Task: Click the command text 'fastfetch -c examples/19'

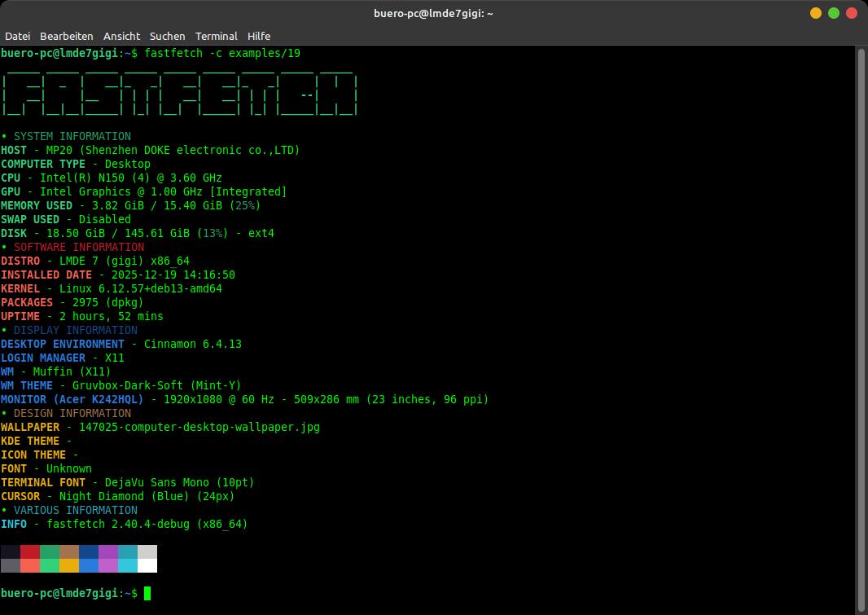Action: 222,53
